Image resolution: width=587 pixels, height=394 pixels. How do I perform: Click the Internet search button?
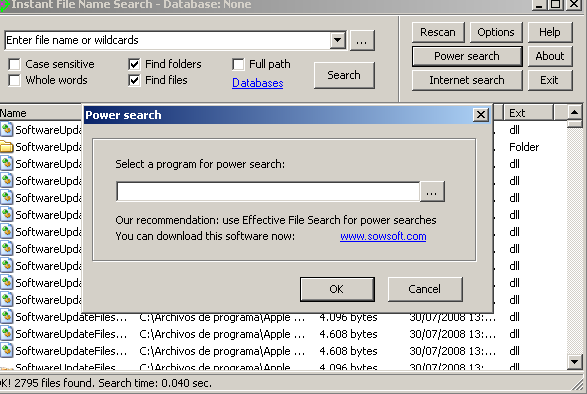point(467,80)
